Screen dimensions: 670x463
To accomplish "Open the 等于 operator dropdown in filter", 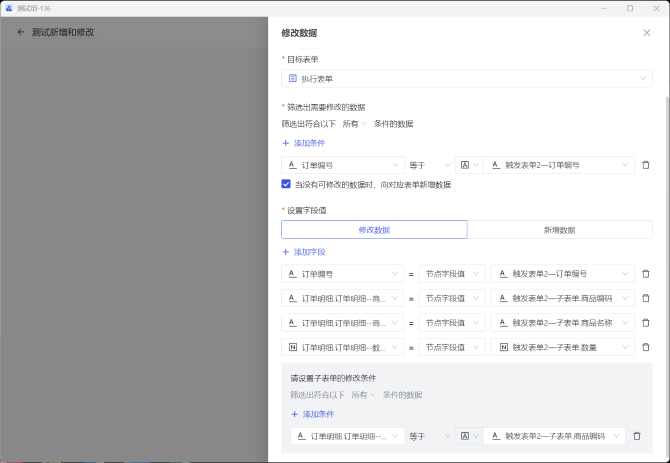I will [428, 165].
